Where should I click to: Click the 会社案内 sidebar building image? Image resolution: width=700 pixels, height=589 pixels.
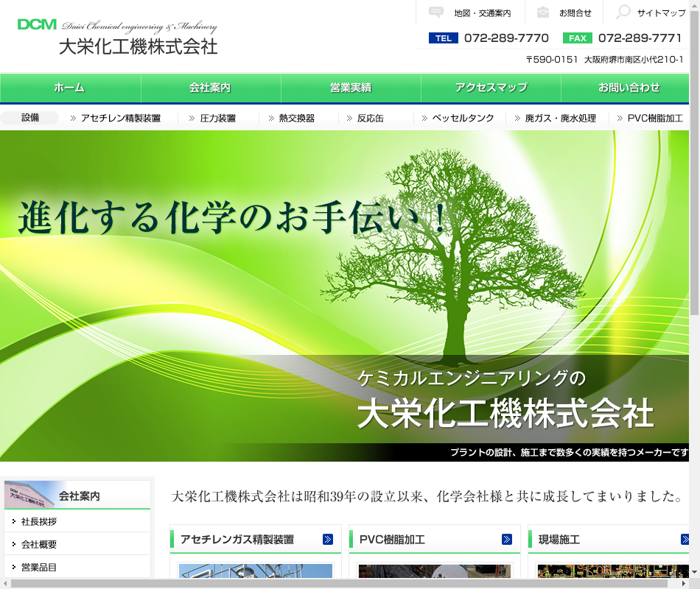click(29, 495)
